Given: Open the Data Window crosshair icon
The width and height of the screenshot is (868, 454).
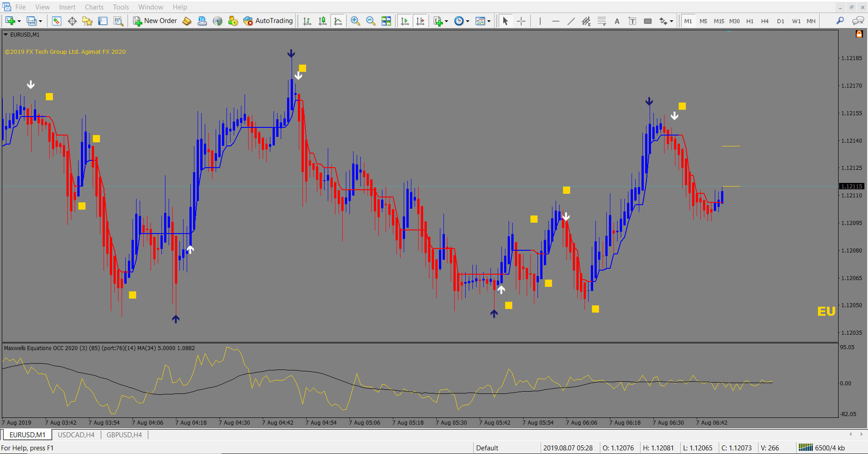Looking at the screenshot, I should pos(72,21).
